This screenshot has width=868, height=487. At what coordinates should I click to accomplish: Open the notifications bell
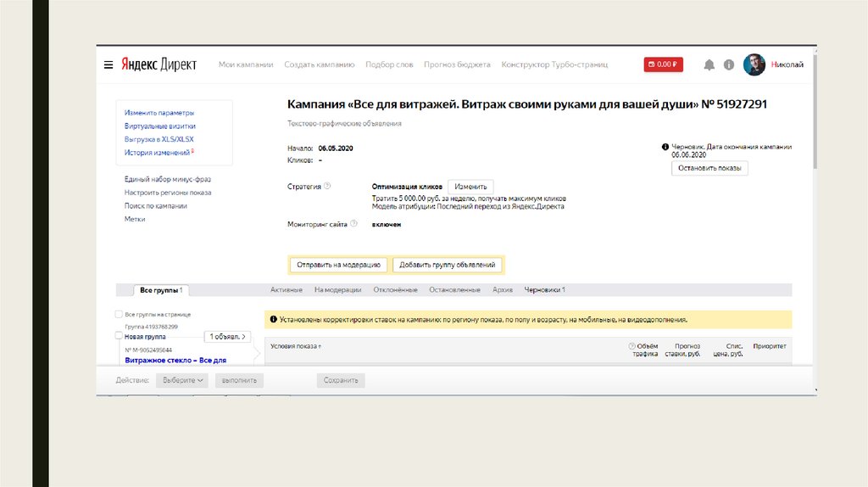(x=709, y=64)
